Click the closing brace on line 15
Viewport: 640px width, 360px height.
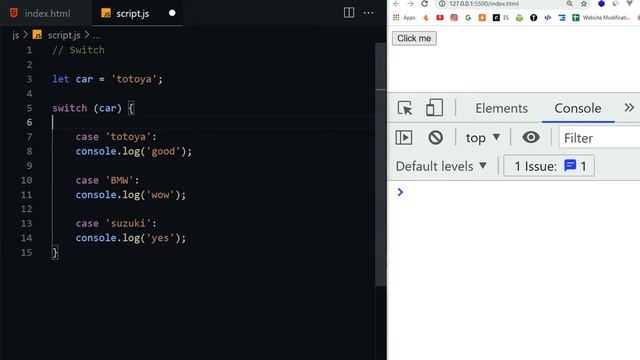[55, 252]
